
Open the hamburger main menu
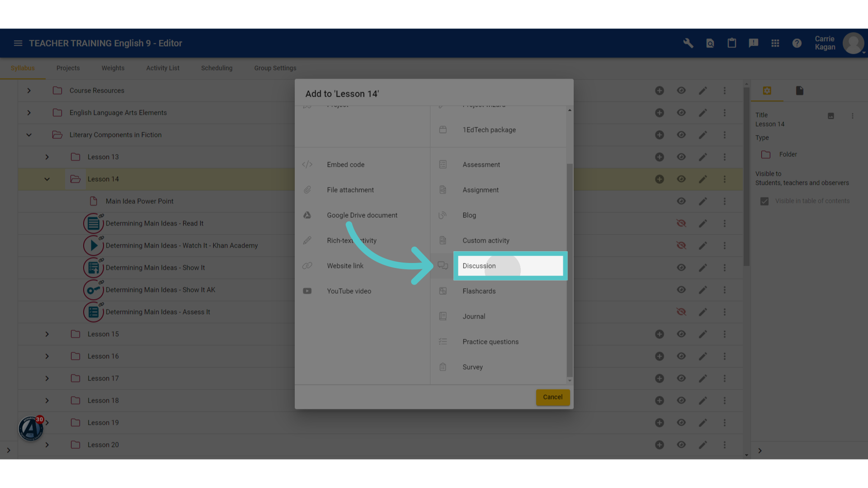18,43
